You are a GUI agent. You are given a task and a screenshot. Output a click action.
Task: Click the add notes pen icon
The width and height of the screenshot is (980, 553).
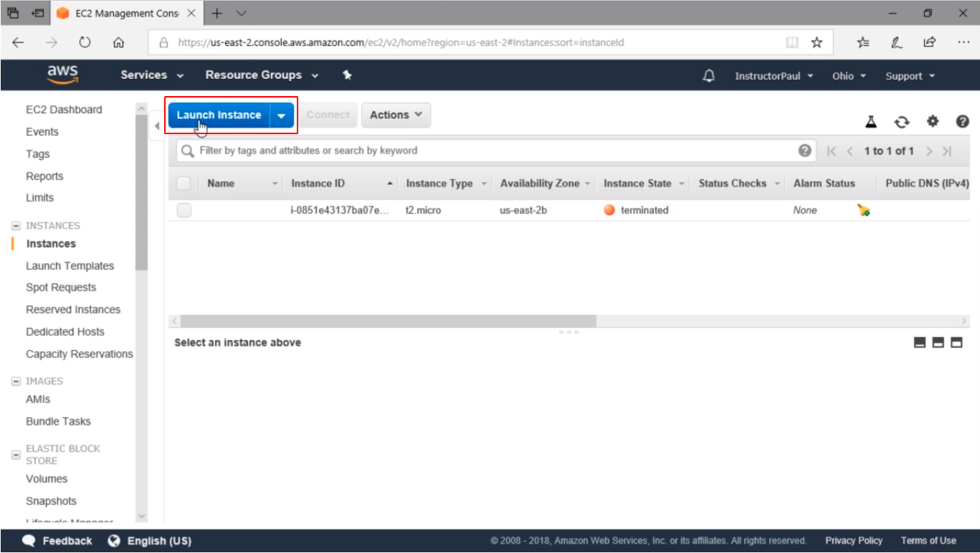[x=897, y=42]
